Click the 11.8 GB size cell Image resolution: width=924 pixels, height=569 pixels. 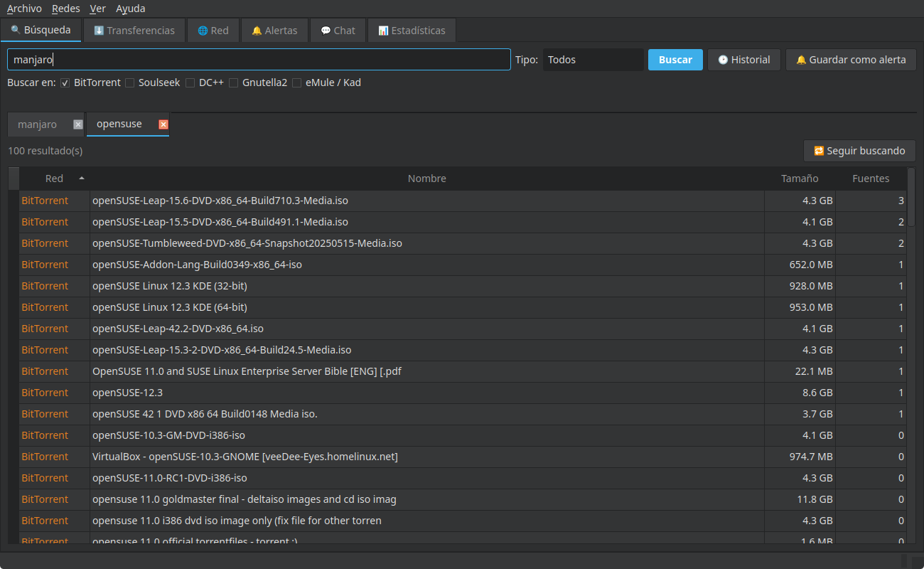tap(800, 499)
